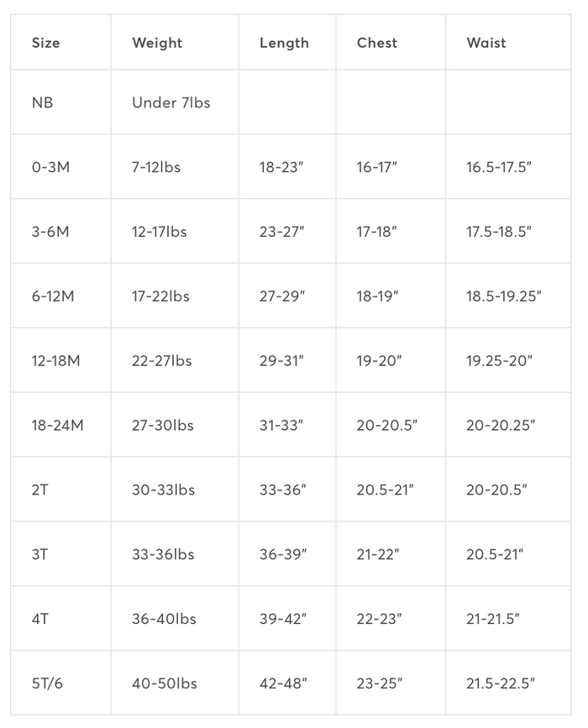This screenshot has width=588, height=728.
Task: Select the 33-36lbs weight cell
Action: [x=175, y=554]
